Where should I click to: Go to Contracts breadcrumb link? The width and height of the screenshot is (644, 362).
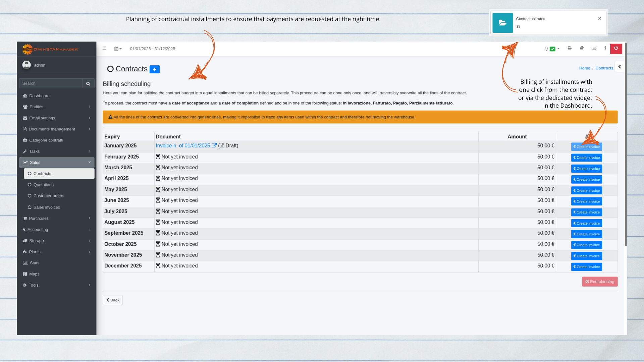(x=604, y=68)
